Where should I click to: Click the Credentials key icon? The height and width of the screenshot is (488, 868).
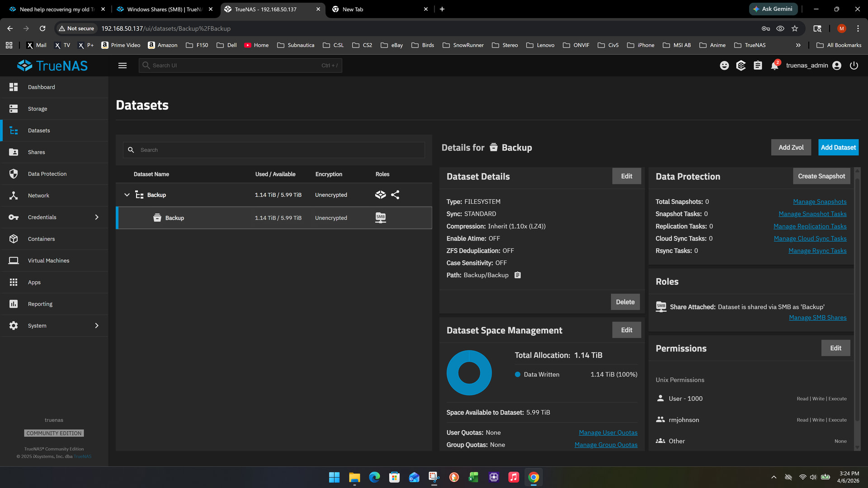(14, 217)
